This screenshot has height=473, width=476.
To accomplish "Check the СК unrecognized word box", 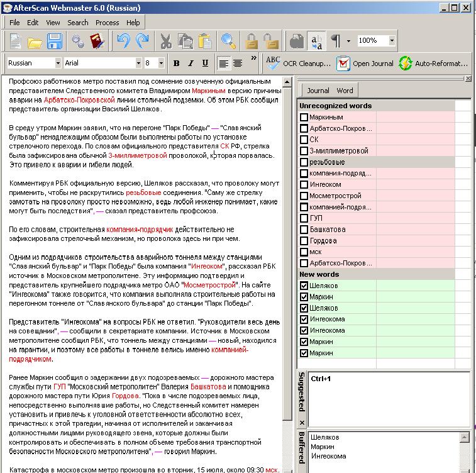I will click(304, 140).
